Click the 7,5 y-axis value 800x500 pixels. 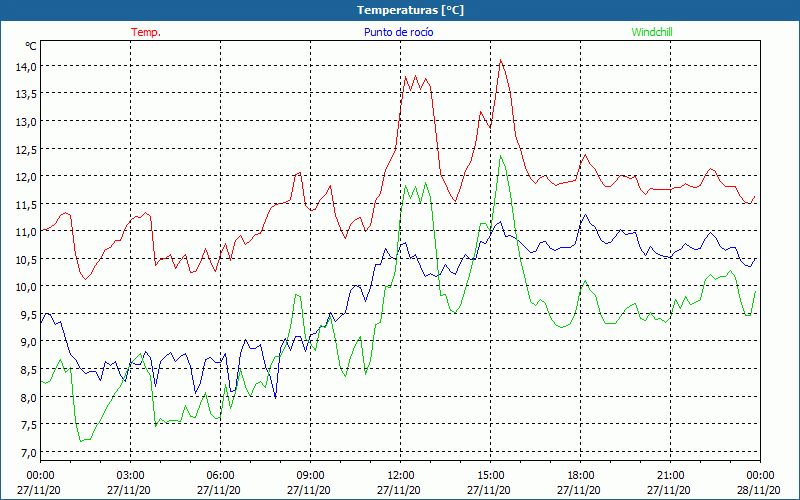(28, 424)
